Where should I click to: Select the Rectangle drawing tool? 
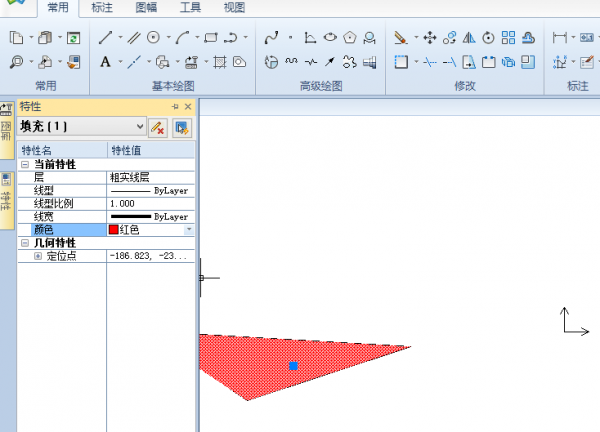tap(211, 38)
